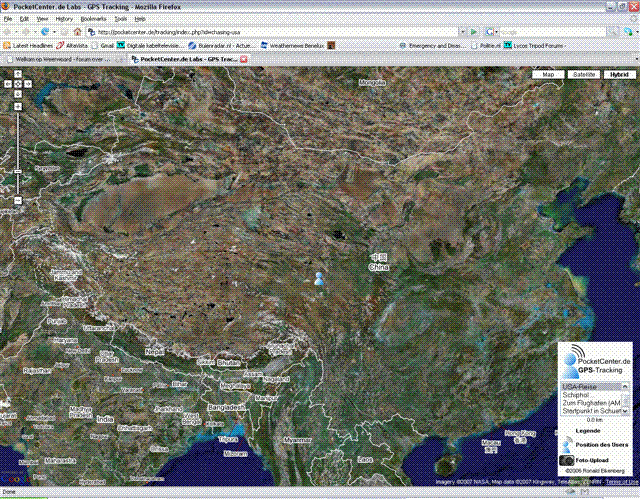Open the address bar history dropdown
Viewport: 640px width, 499px height.
click(462, 32)
